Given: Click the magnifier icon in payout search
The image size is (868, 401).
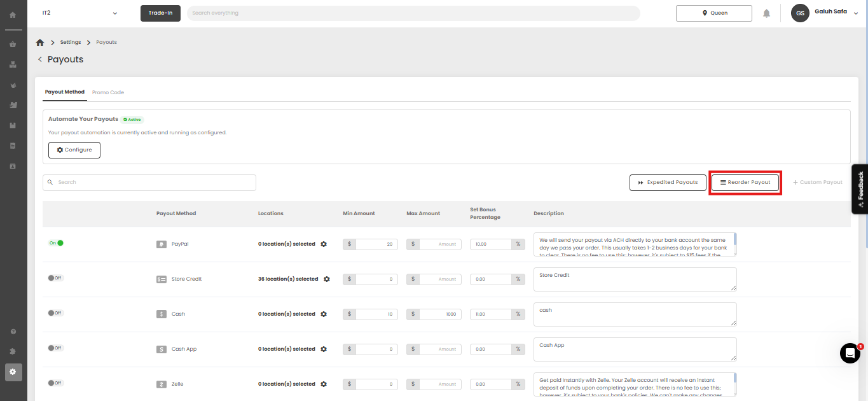Looking at the screenshot, I should 50,183.
